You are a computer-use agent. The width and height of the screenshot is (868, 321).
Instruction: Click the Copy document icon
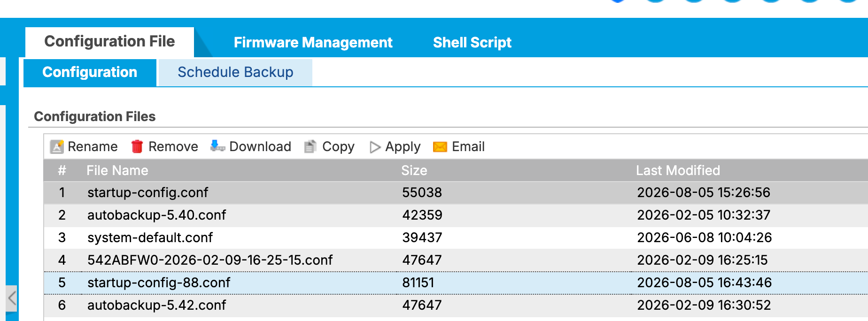tap(310, 147)
